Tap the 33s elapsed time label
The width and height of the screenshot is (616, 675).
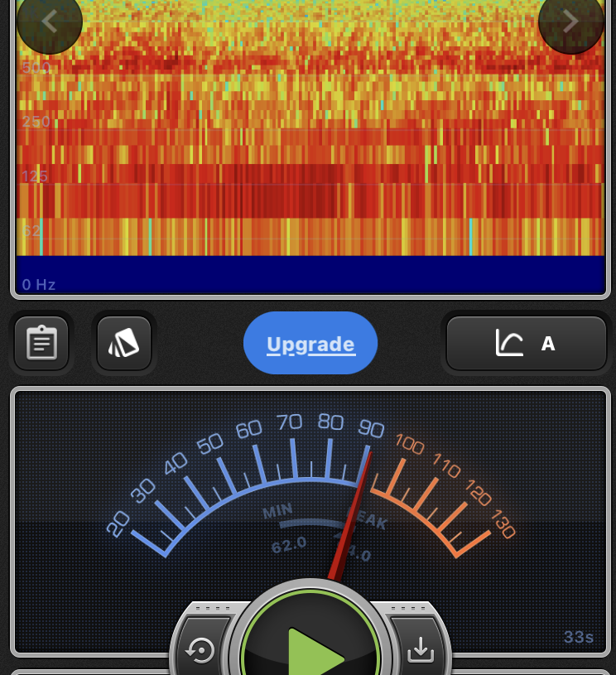pos(579,637)
